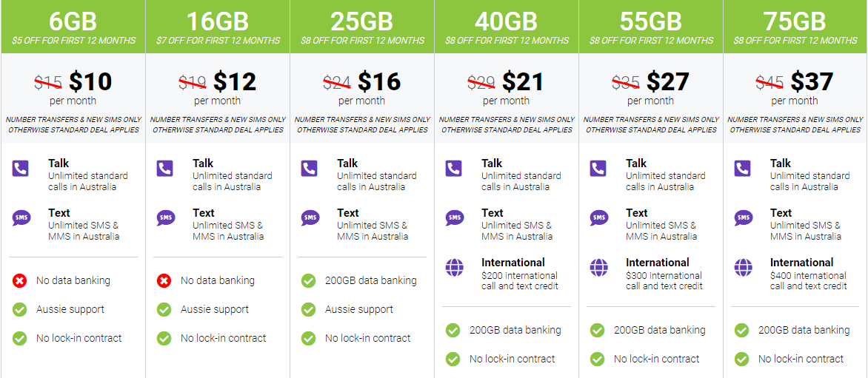Click the $300 international credit text
The image size is (868, 378).
664,280
